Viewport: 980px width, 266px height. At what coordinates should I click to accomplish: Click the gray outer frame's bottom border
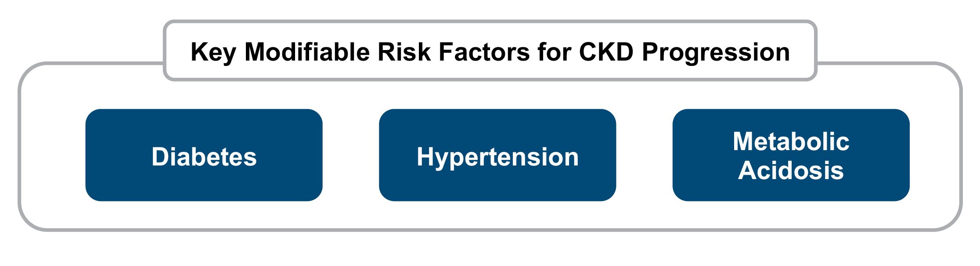(x=490, y=229)
